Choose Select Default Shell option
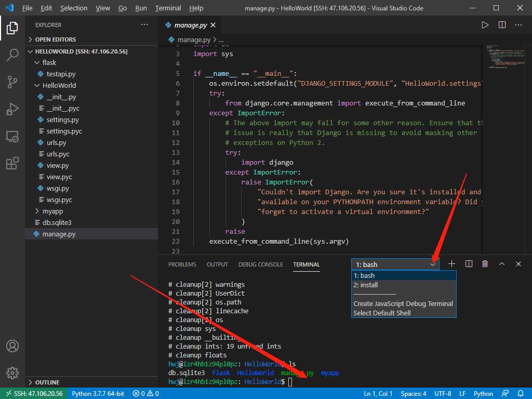Image resolution: width=532 pixels, height=399 pixels. 404,313
